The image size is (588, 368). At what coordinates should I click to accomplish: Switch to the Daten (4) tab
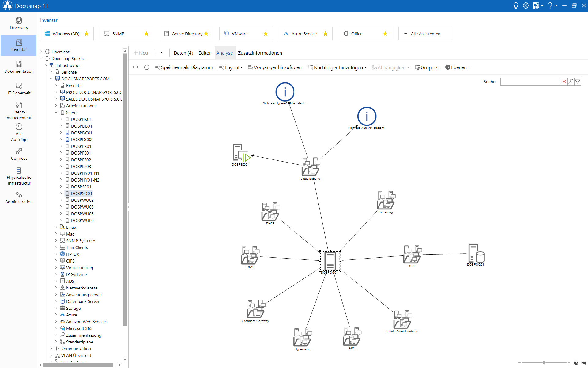point(183,53)
